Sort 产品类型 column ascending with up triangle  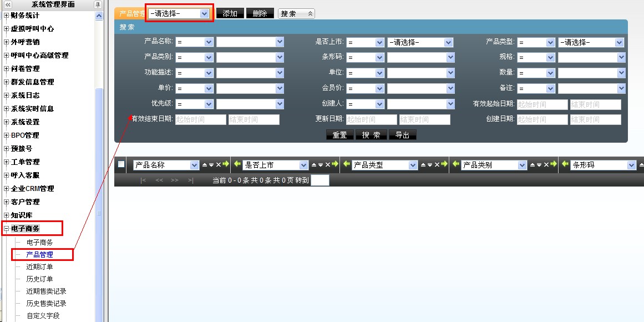tap(423, 165)
